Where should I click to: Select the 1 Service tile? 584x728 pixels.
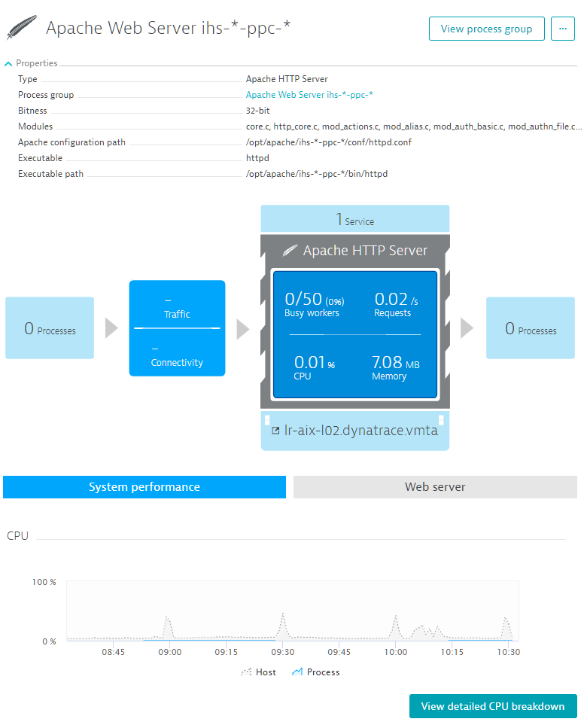354,218
